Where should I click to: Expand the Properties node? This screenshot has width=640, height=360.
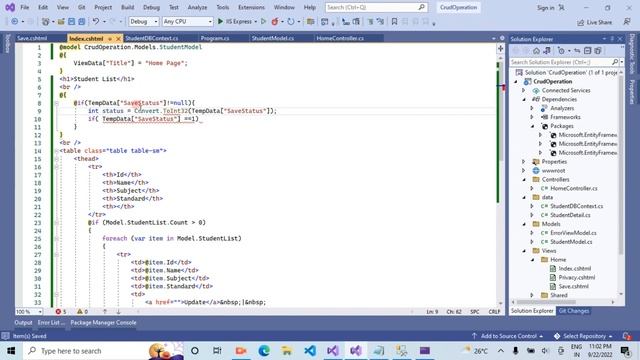pyautogui.click(x=524, y=162)
